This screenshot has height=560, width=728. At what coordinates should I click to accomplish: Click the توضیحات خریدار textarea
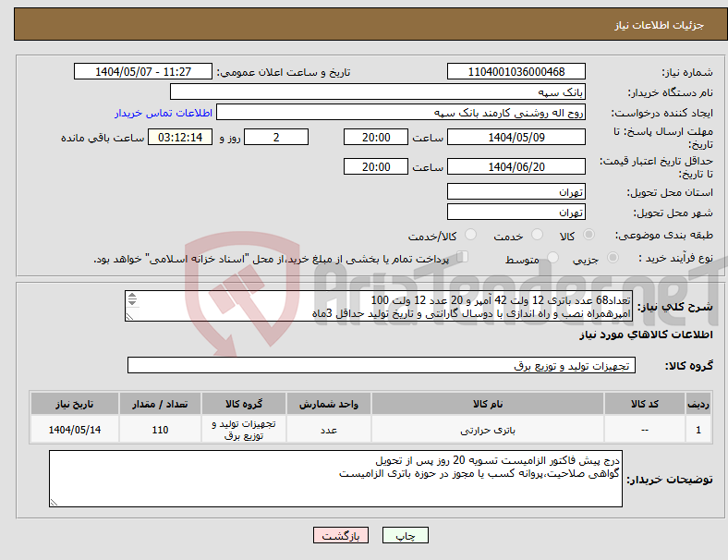tap(335, 479)
